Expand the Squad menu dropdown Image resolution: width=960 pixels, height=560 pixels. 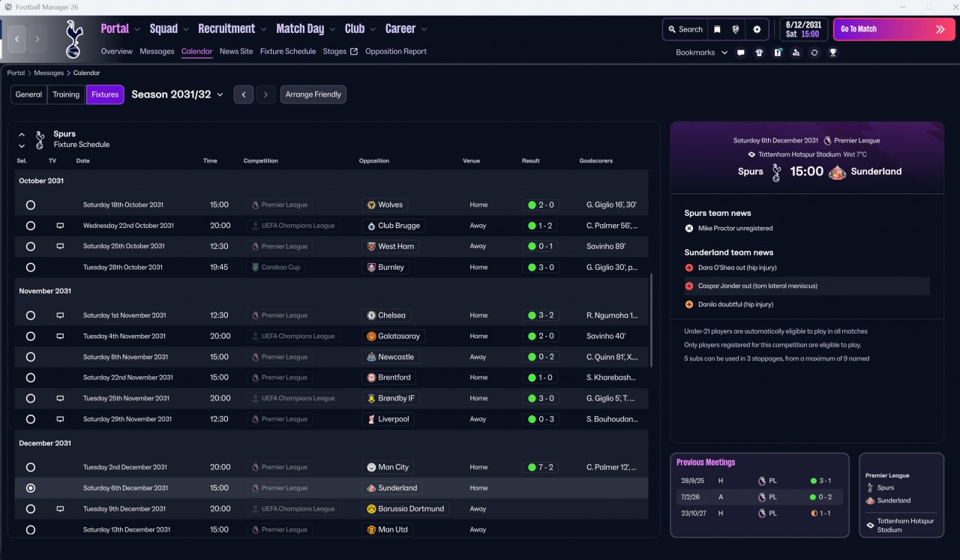185,29
